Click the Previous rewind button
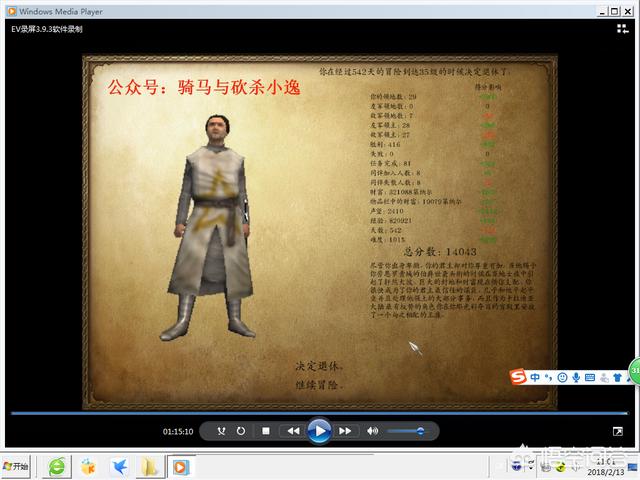Image resolution: width=640 pixels, height=480 pixels. [293, 431]
